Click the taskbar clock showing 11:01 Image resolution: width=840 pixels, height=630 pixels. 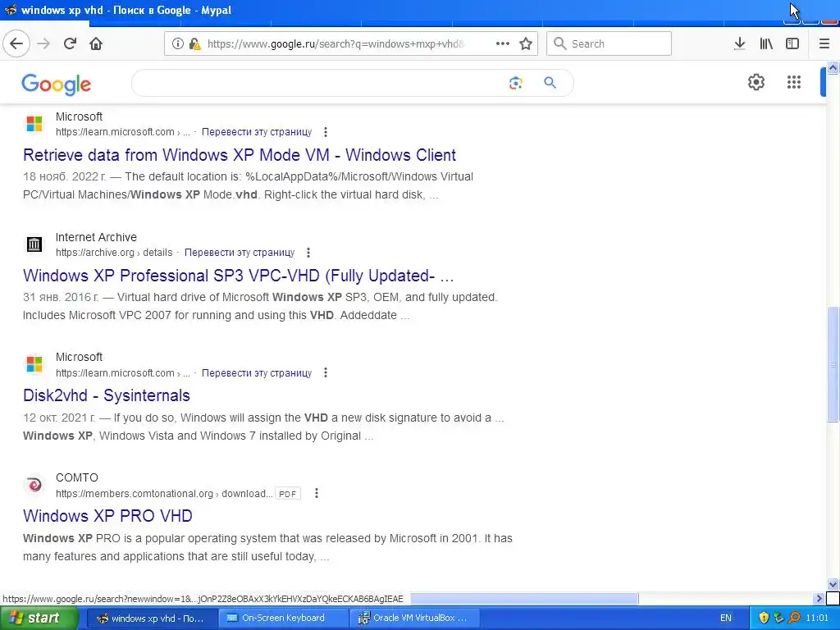(818, 619)
